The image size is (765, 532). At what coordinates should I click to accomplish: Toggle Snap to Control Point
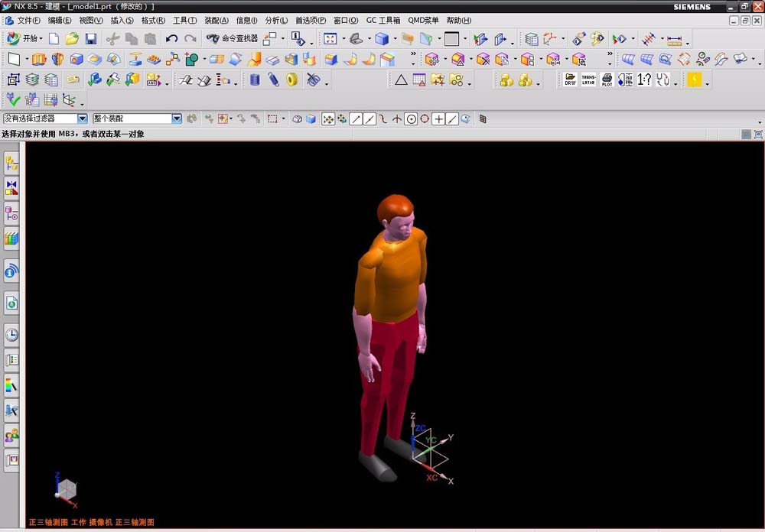tap(383, 119)
